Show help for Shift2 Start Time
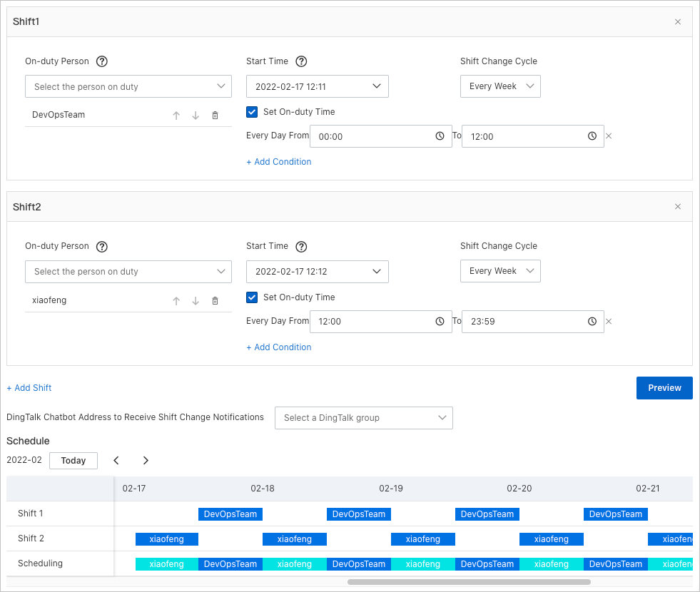700x592 pixels. pos(301,247)
